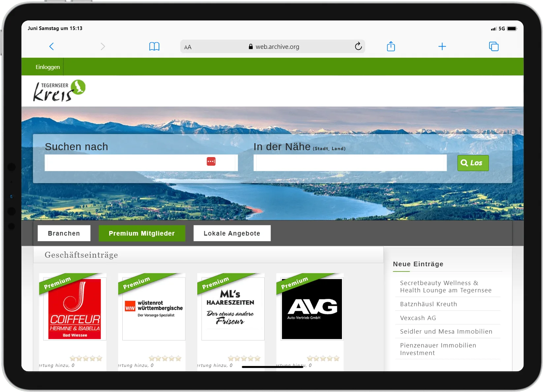Open Pienzenauer Immobilien Investment entry
Image resolution: width=543 pixels, height=392 pixels.
coord(438,349)
